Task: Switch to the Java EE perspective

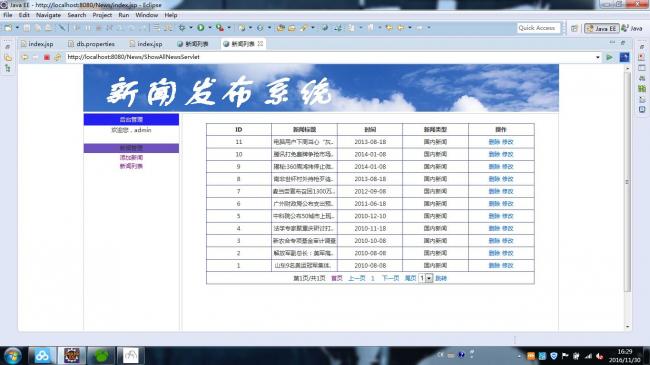Action: pyautogui.click(x=601, y=28)
